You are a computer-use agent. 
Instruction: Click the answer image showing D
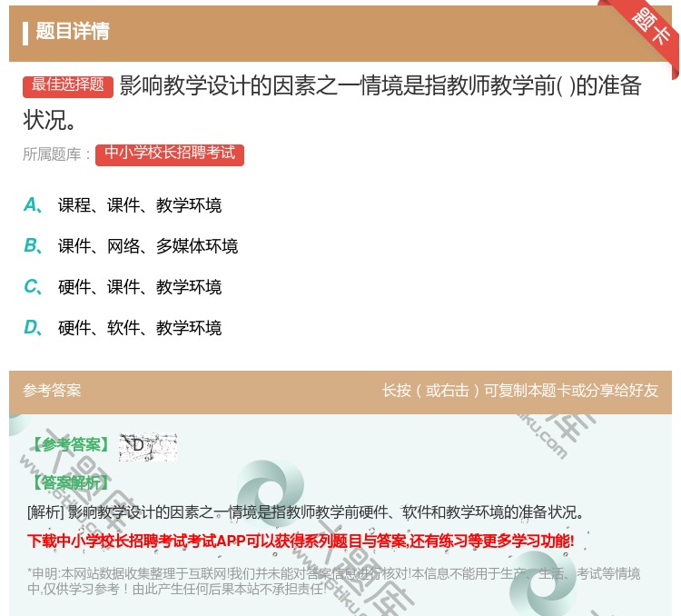pyautogui.click(x=148, y=447)
